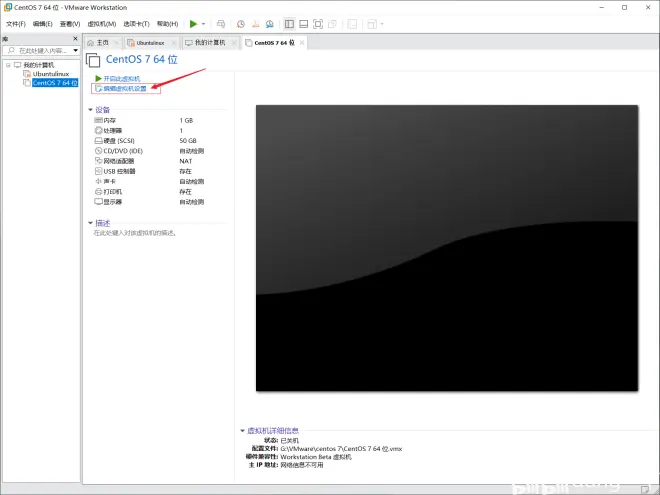This screenshot has width=660, height=495.
Task: Click the console view toolbar icon
Action: 352,24
